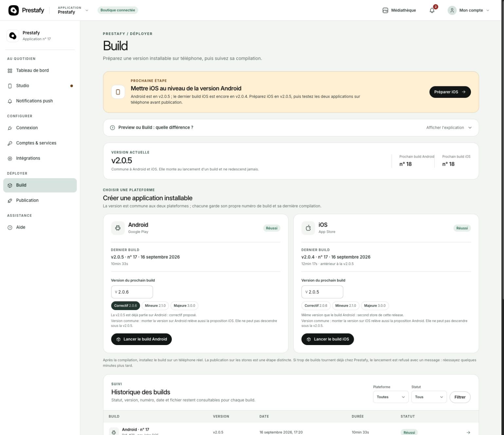Click the Mon compte avatar icon
This screenshot has width=504, height=435.
(452, 10)
